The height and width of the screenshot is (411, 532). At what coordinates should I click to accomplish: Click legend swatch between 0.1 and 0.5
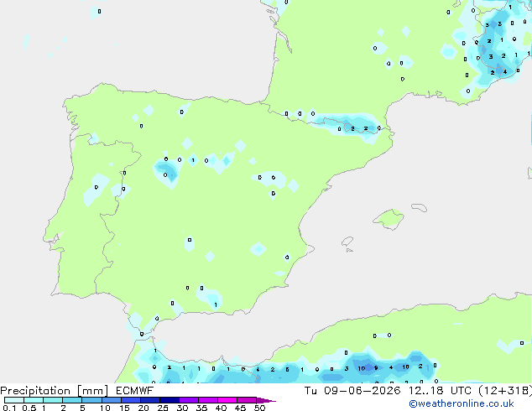[14, 400]
